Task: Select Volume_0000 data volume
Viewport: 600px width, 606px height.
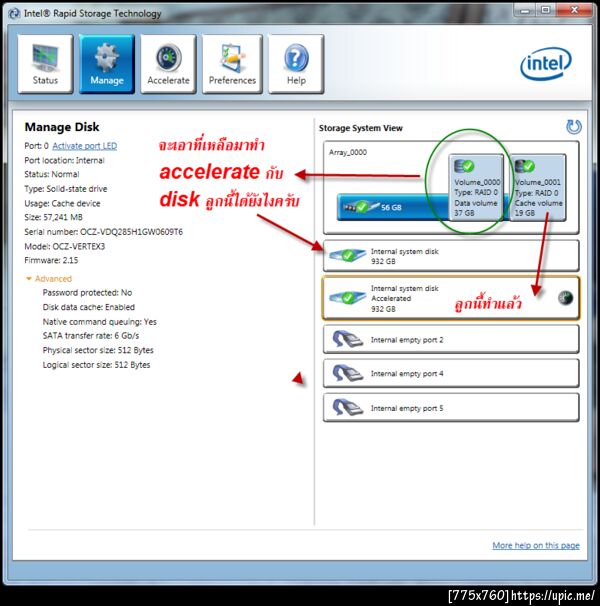Action: pos(476,187)
